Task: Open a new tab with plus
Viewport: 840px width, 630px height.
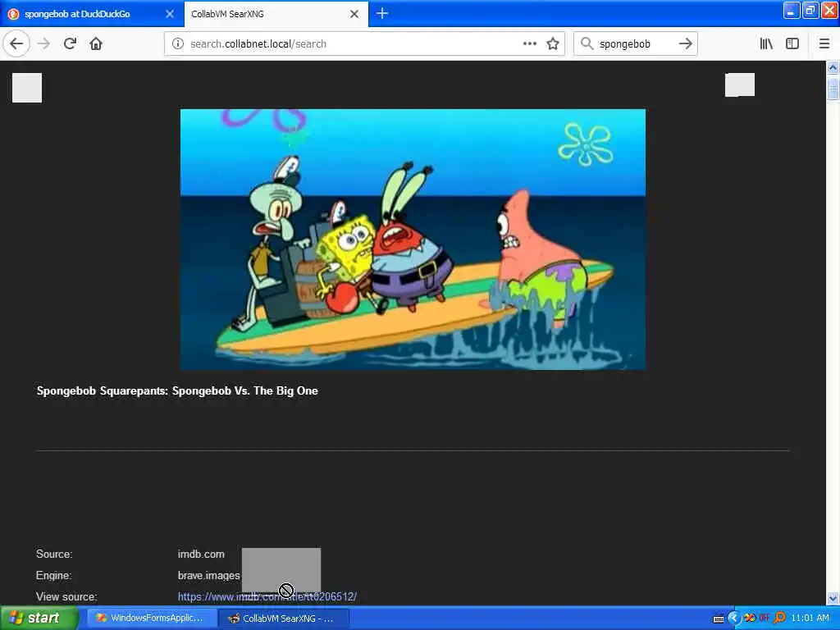Action: tap(382, 13)
